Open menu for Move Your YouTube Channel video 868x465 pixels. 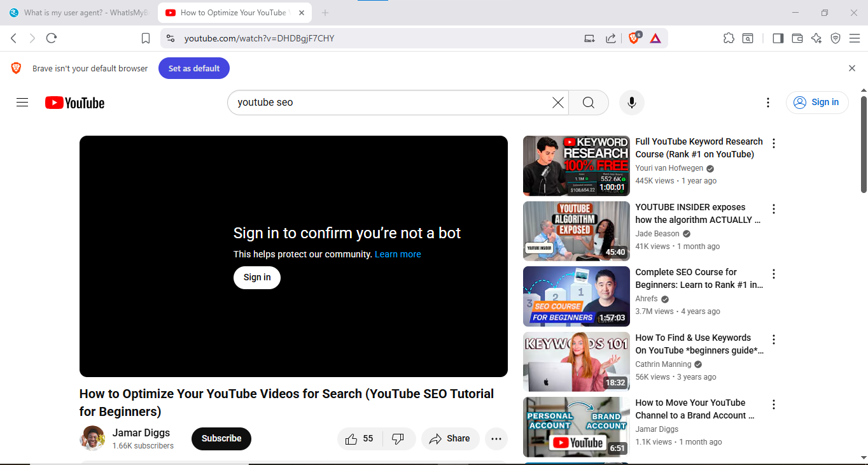[774, 404]
